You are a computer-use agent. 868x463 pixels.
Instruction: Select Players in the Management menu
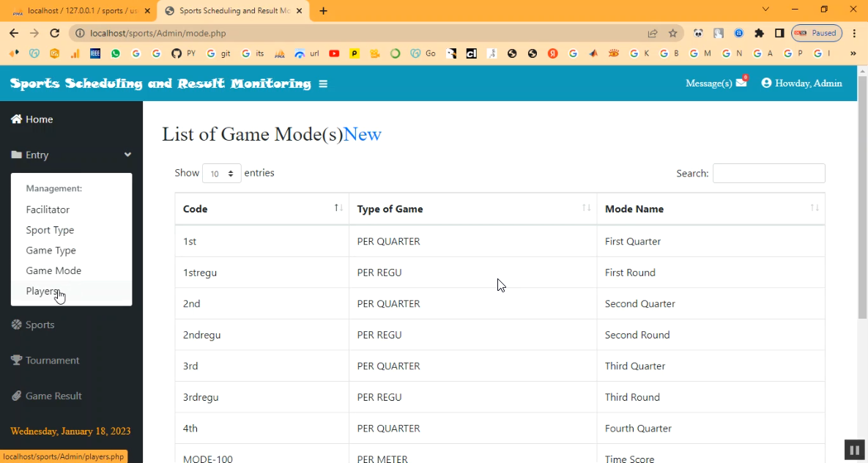pyautogui.click(x=42, y=291)
